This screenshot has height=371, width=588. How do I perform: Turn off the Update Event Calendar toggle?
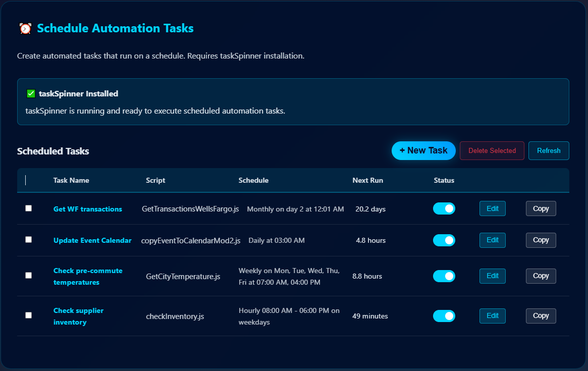(444, 240)
